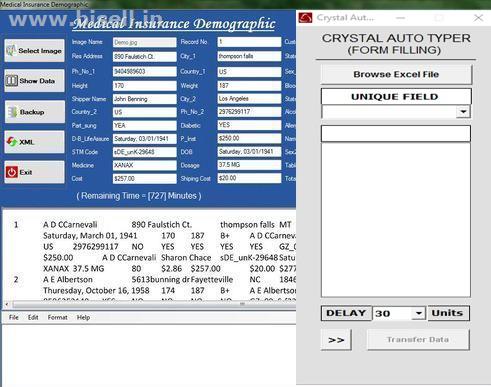Click the Diabetic field showing YES
The width and height of the screenshot is (491, 387).
click(x=249, y=125)
